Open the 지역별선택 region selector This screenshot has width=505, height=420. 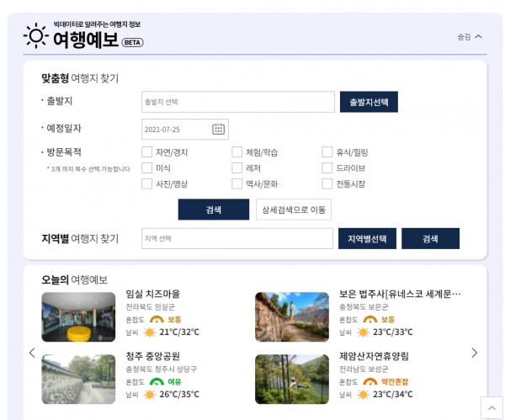[x=367, y=238]
